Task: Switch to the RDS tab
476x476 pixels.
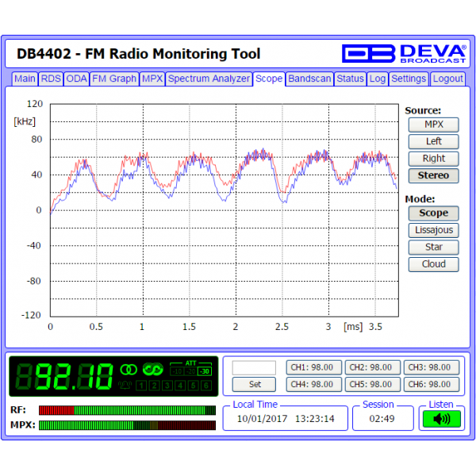Action: pos(51,79)
